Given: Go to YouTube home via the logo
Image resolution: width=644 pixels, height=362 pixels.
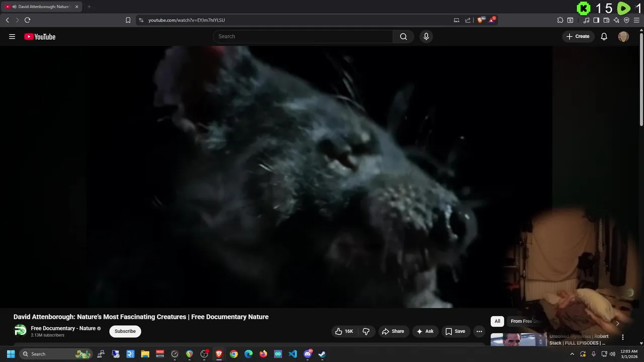Looking at the screenshot, I should 40,36.
